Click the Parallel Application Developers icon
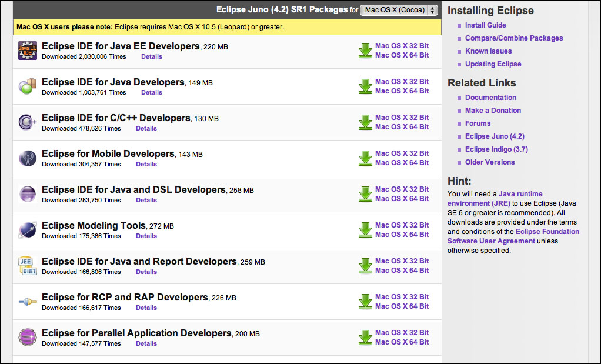 tap(28, 338)
